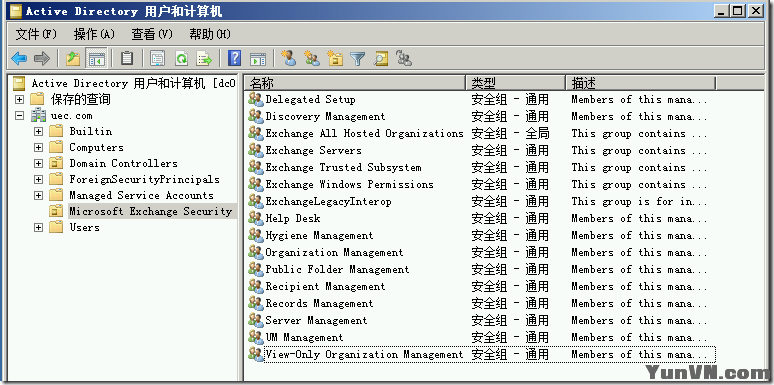Go up one level folder icon

[x=73, y=59]
